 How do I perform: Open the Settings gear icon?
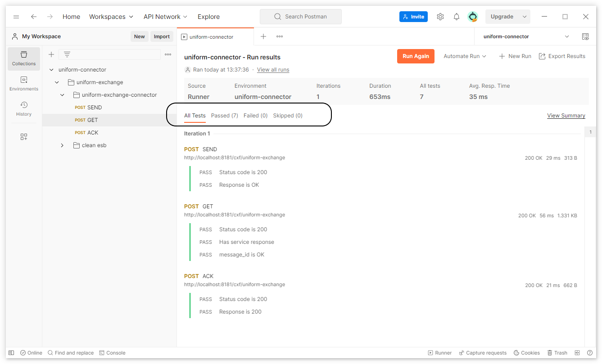coord(440,17)
